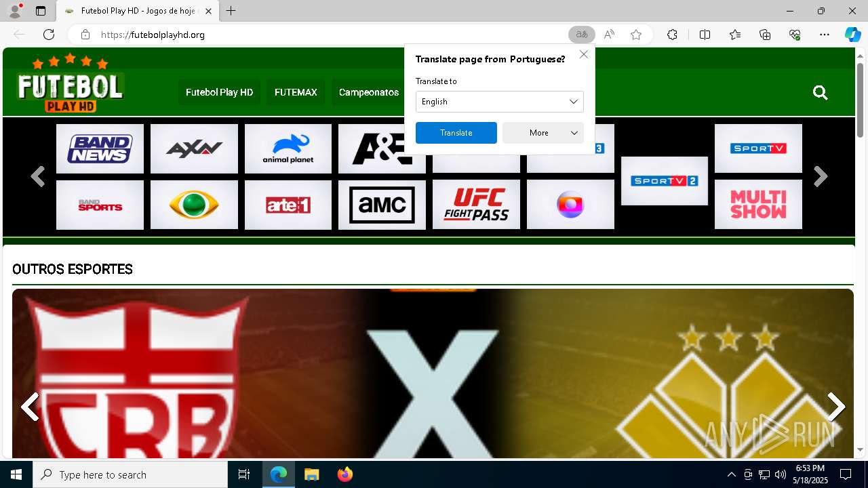Screen dimensions: 868x488
Task: Open the Extensions puzzle icon
Action: click(672, 35)
